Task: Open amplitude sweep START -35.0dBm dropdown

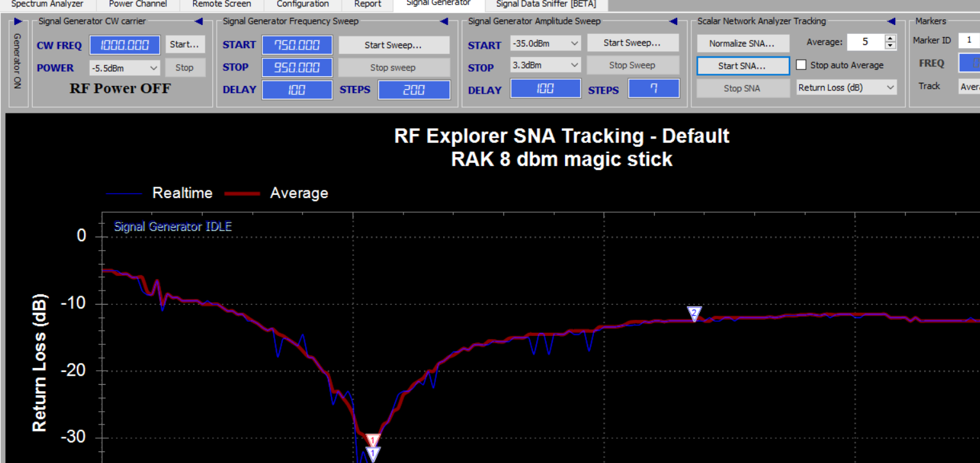Action: 546,44
